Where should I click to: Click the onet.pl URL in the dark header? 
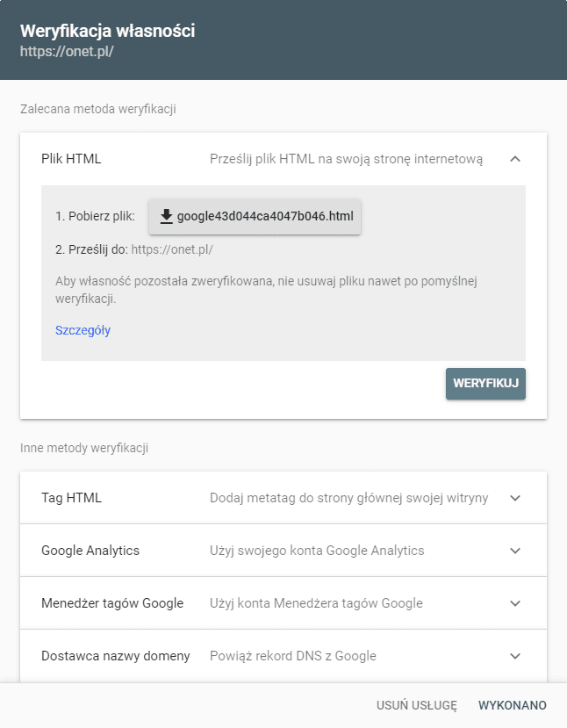click(x=64, y=51)
